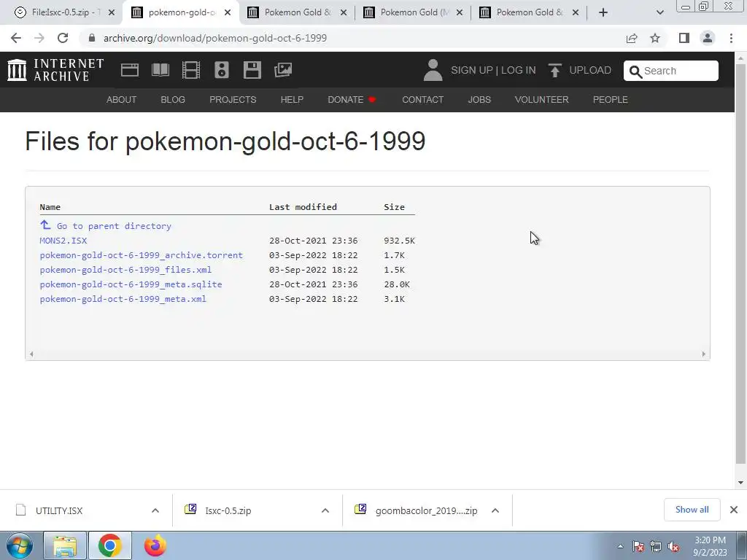747x560 pixels.
Task: Open a new browser tab
Action: coord(603,12)
